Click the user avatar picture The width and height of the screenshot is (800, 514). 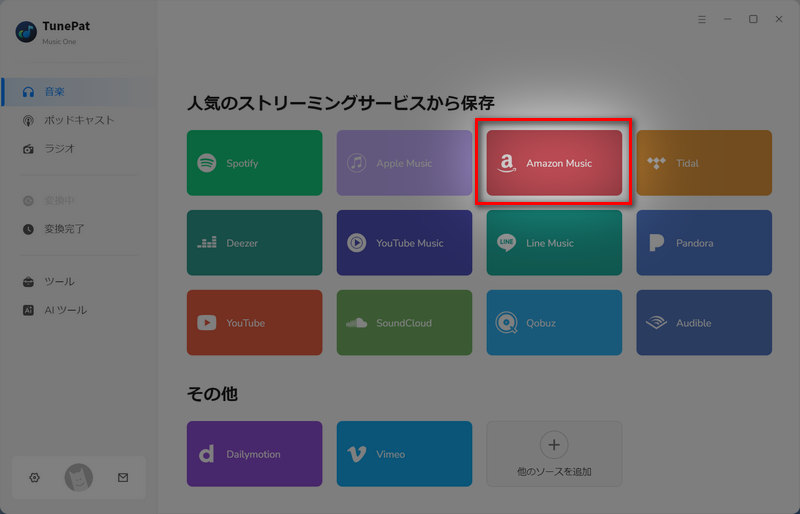point(79,478)
